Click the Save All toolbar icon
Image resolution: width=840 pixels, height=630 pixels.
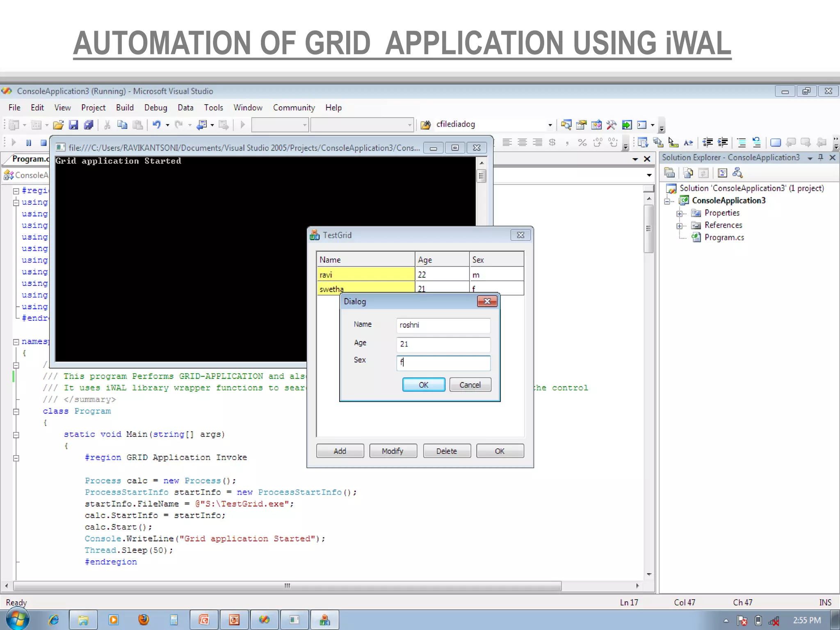[89, 125]
